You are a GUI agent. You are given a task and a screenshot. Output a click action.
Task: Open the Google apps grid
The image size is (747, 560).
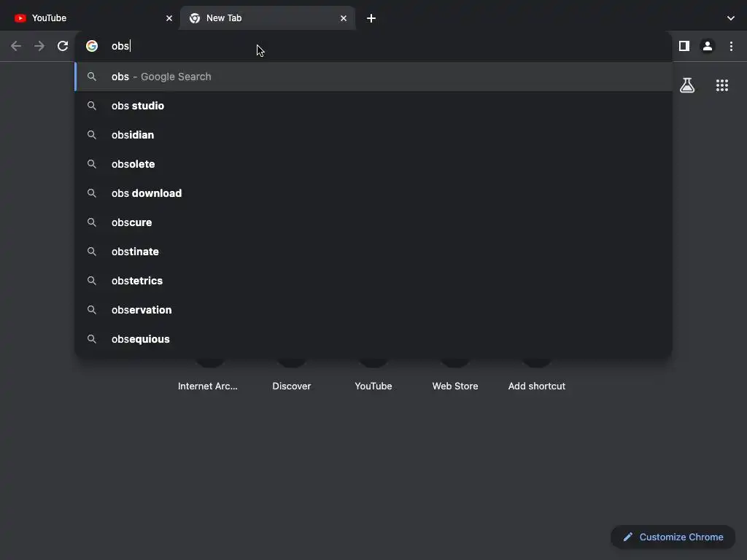point(722,85)
